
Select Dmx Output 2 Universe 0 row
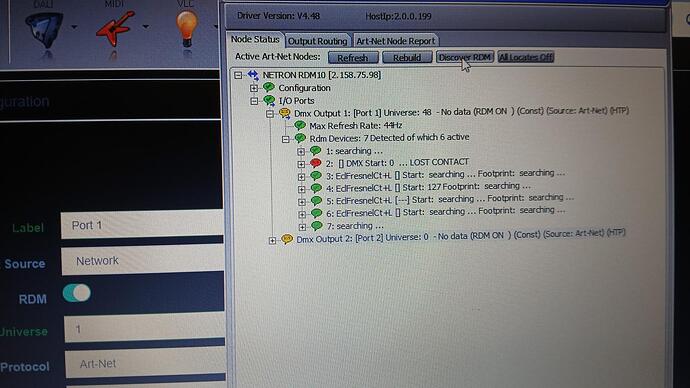point(461,237)
